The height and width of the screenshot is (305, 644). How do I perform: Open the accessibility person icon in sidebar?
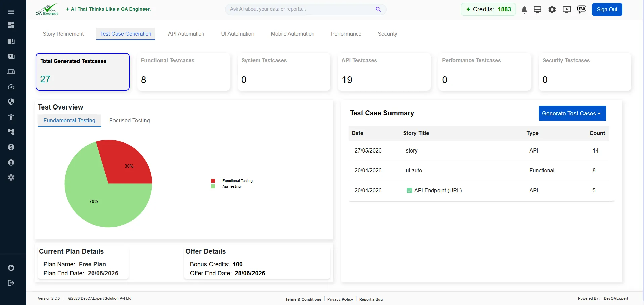click(11, 117)
